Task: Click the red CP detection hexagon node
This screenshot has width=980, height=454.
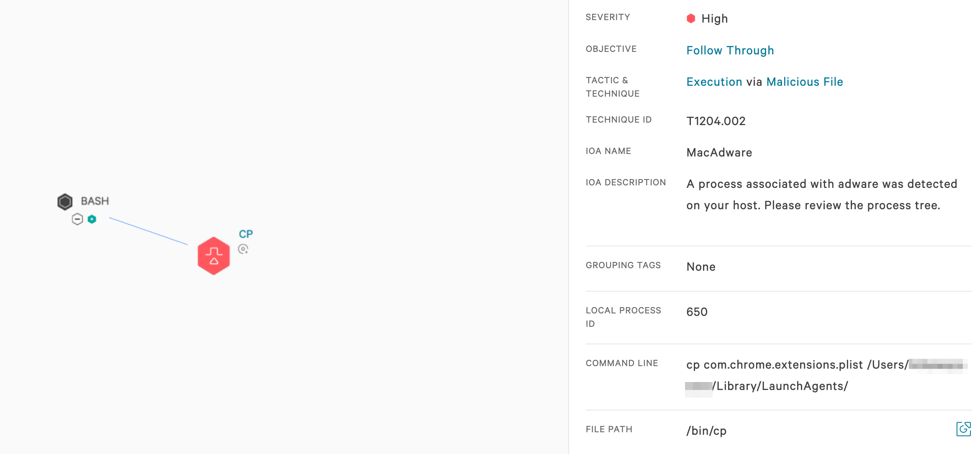Action: point(214,256)
